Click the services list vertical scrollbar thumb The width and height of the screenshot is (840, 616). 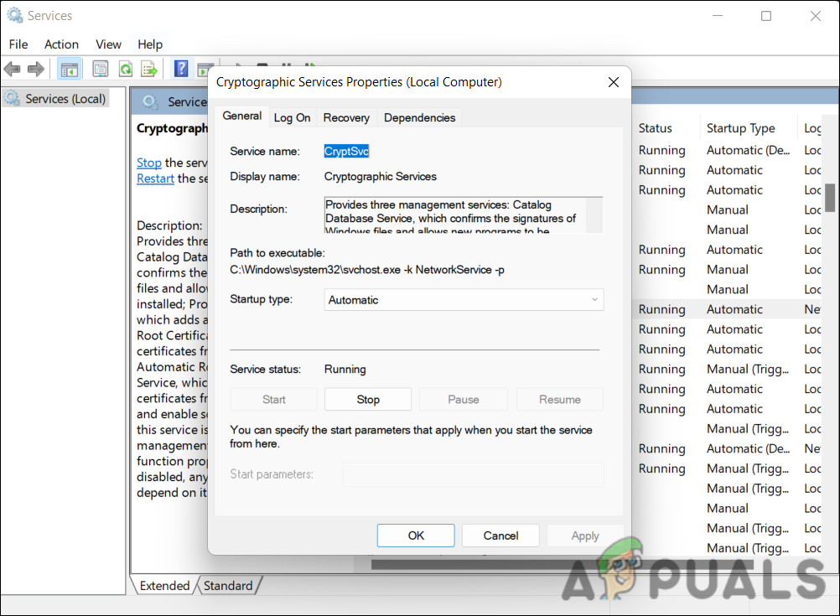(830, 198)
